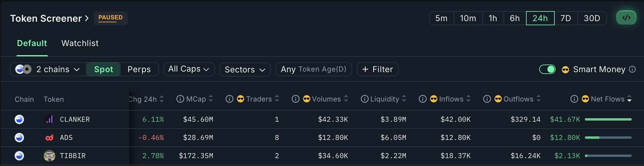Screen dimensions: 644x166
Task: Click the ADS token logo
Action: click(x=49, y=138)
